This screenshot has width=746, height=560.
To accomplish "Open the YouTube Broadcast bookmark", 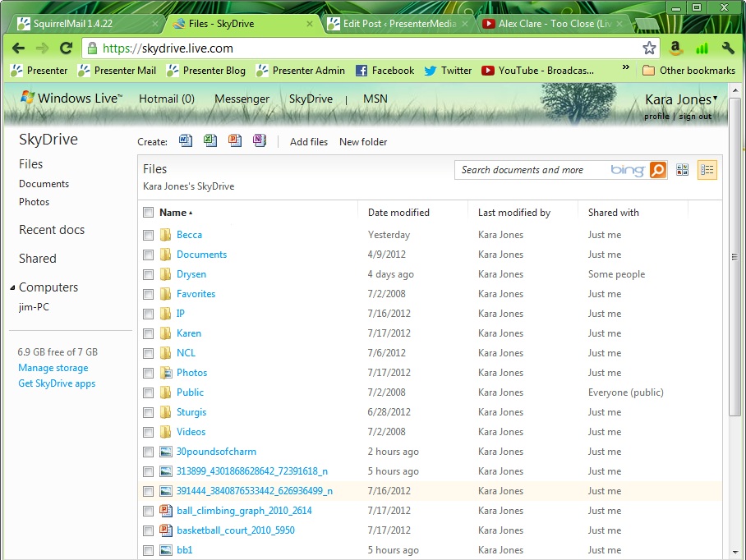I will (x=537, y=71).
